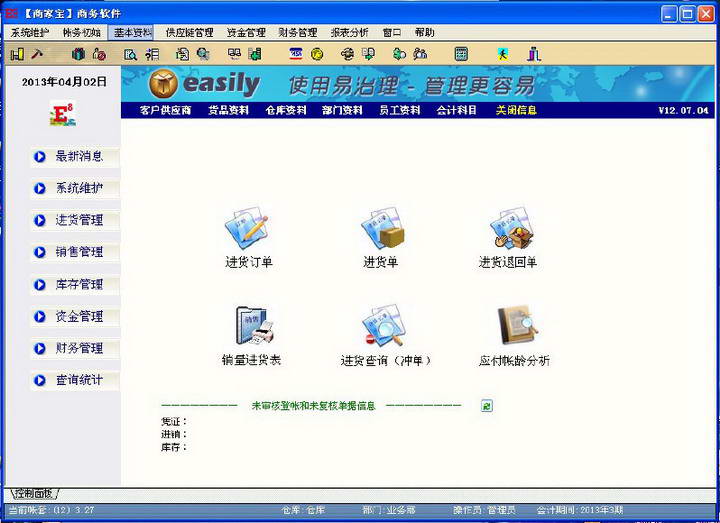The image size is (720, 523).
Task: Select 系统维护 in the left sidebar
Action: [x=75, y=188]
